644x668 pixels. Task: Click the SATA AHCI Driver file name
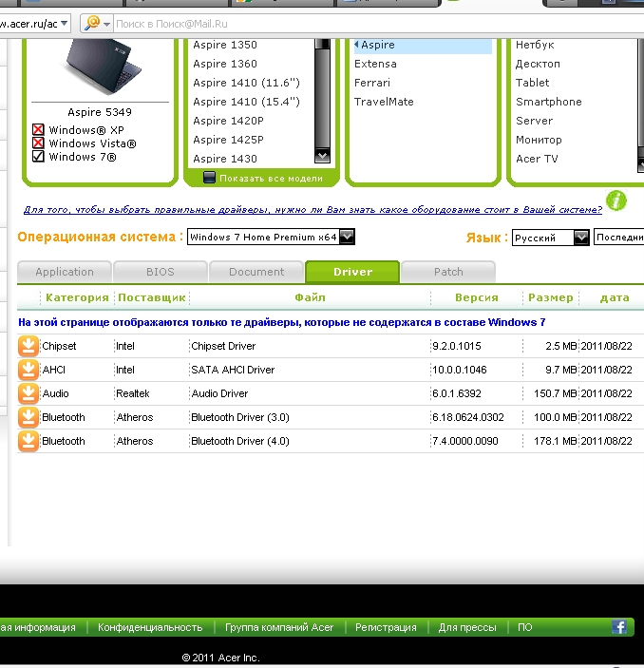point(233,370)
